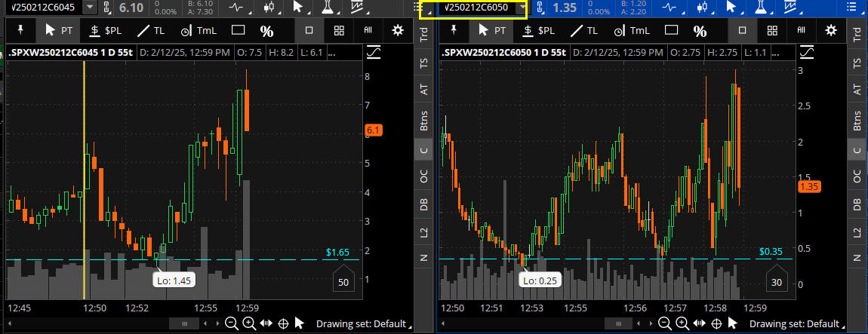Screen dimensions: 868x334
Task: Open symbol dropdown for 250212C6050 chart
Action: pyautogui.click(x=522, y=8)
